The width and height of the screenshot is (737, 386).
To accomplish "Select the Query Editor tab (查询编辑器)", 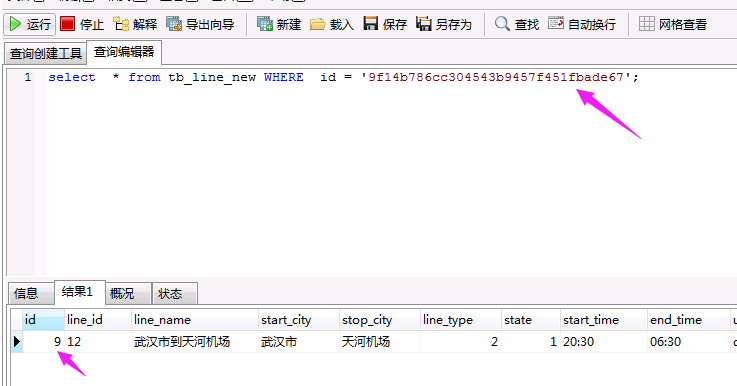I will point(124,52).
